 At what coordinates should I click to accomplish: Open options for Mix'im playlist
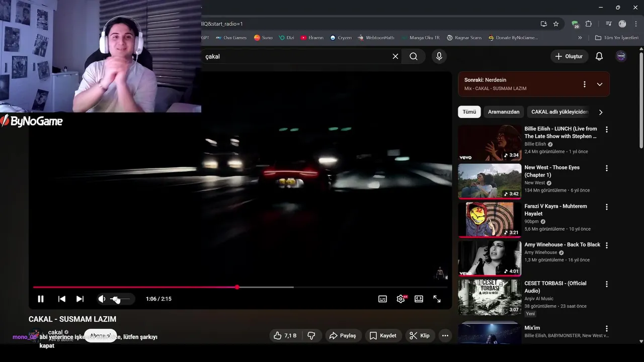[x=606, y=328]
